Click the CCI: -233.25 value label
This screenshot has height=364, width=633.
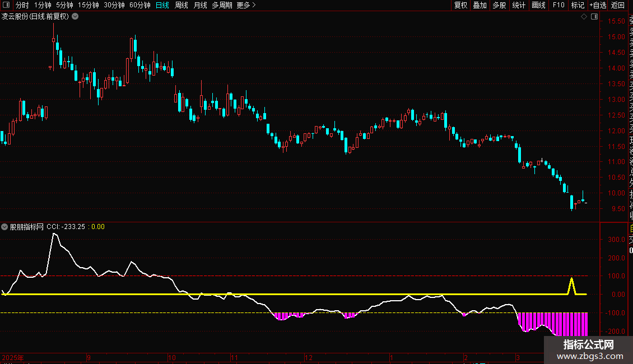66,227
